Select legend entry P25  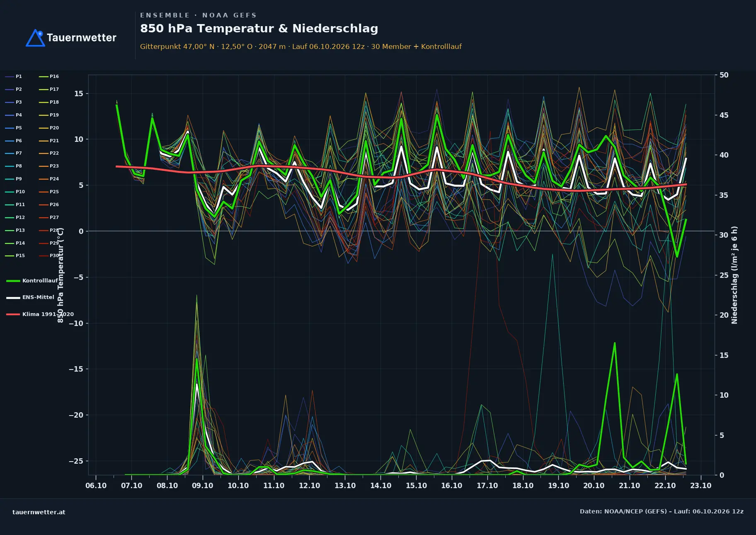pyautogui.click(x=49, y=192)
